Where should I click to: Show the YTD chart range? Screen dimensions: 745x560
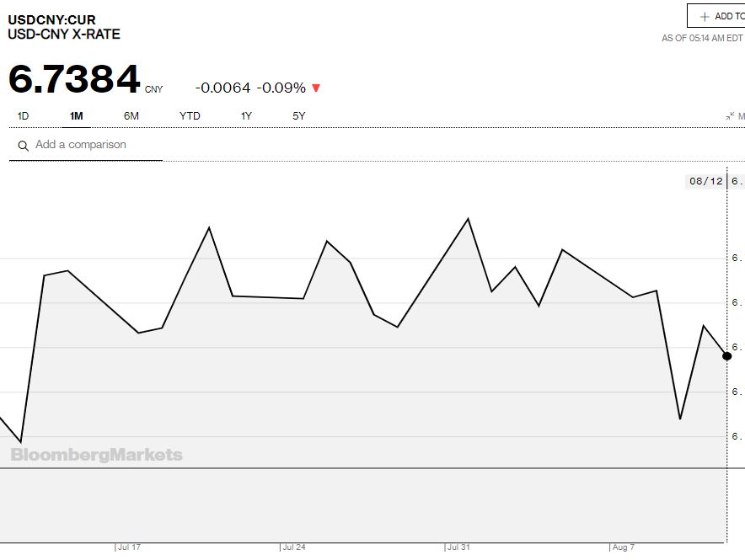click(190, 116)
